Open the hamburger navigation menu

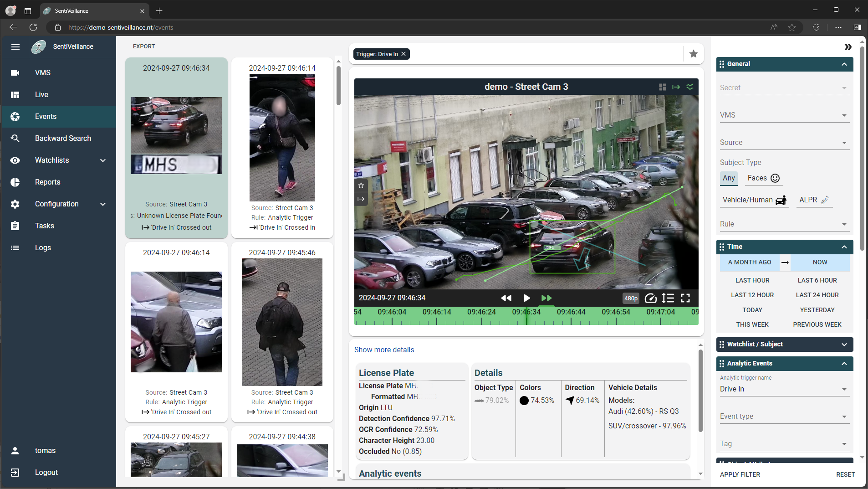coord(15,46)
